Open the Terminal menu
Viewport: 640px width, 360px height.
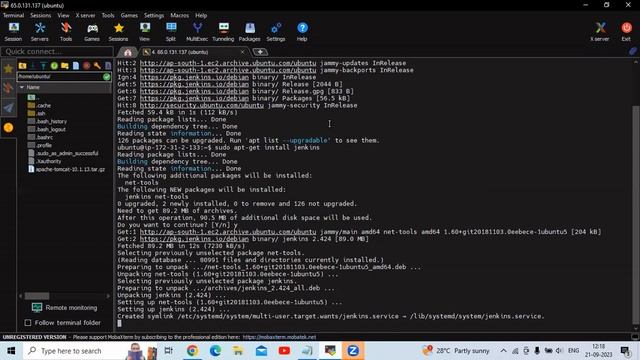coord(13,16)
